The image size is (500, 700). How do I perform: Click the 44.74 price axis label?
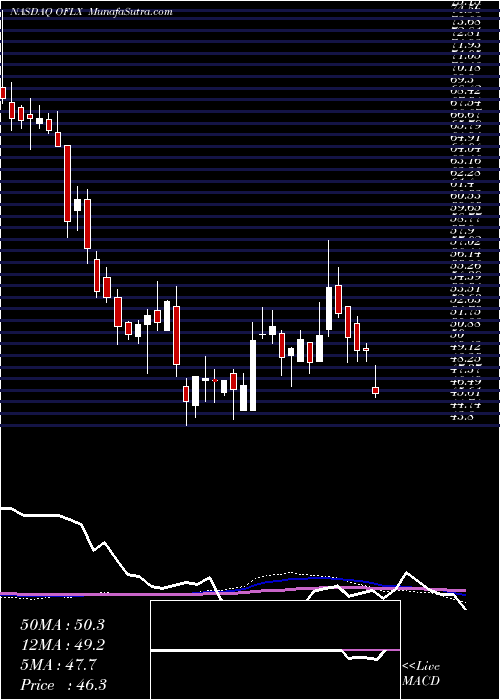coord(464,404)
